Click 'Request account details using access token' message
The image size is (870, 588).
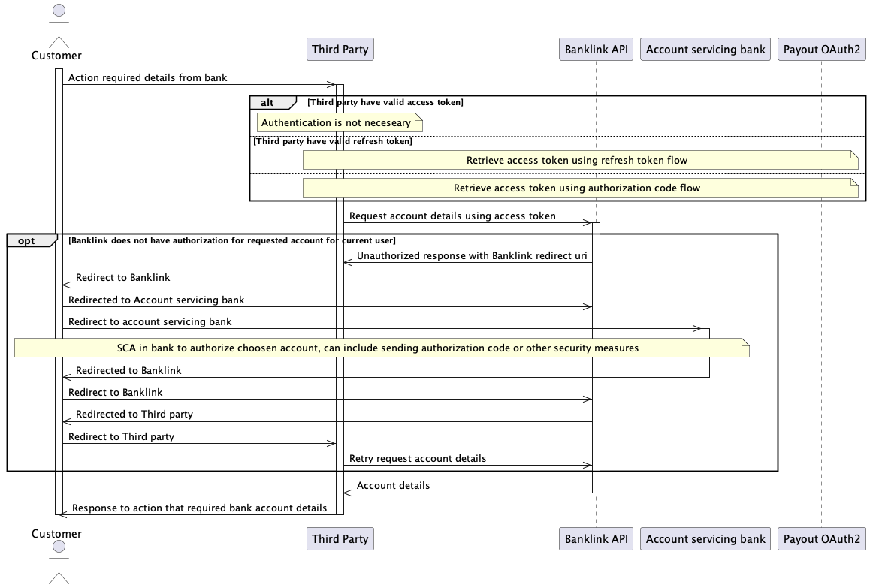[452, 216]
